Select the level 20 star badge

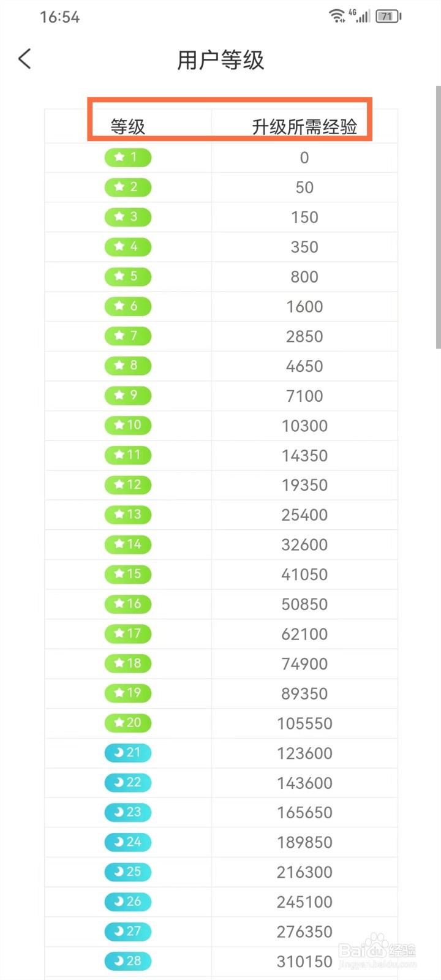pos(127,723)
